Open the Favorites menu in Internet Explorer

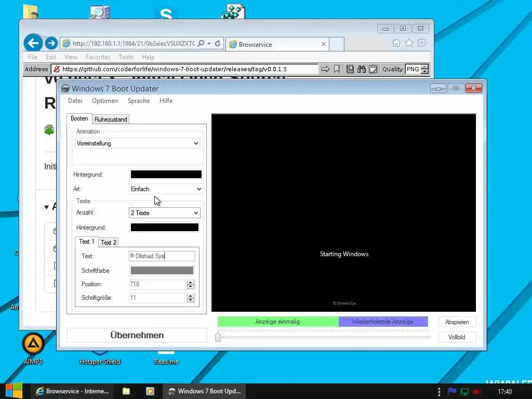click(x=98, y=57)
